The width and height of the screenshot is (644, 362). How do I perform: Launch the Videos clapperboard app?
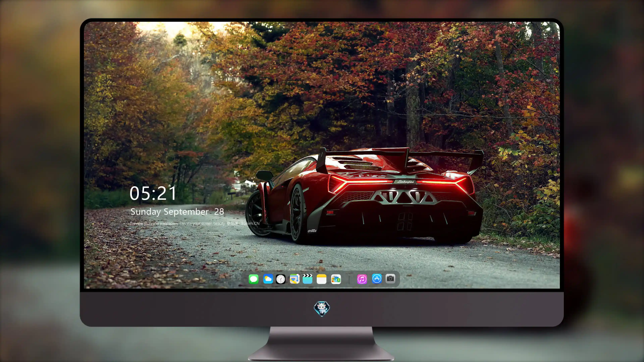(308, 279)
